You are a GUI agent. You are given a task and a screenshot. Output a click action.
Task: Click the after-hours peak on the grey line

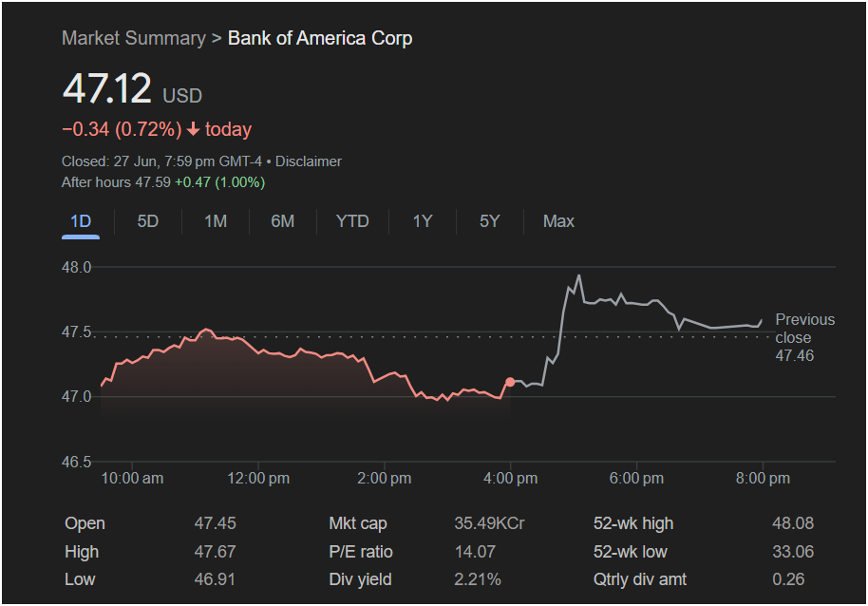[578, 275]
